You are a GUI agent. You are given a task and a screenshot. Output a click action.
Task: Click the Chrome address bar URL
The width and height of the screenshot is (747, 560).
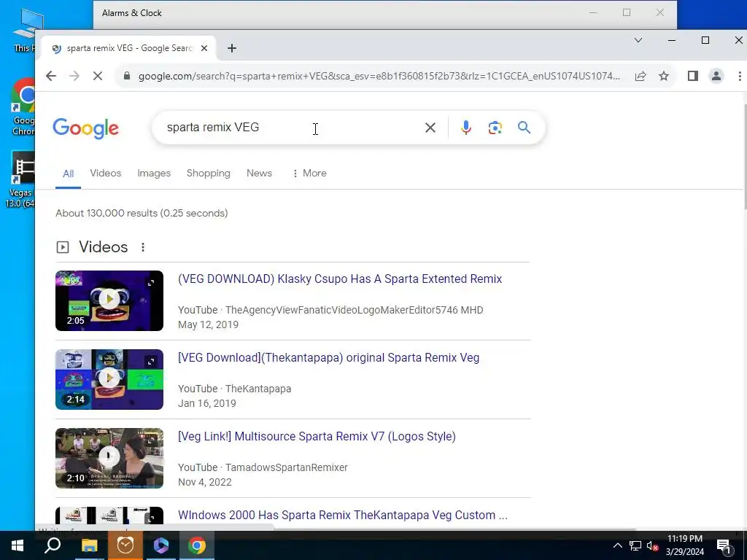pyautogui.click(x=379, y=76)
